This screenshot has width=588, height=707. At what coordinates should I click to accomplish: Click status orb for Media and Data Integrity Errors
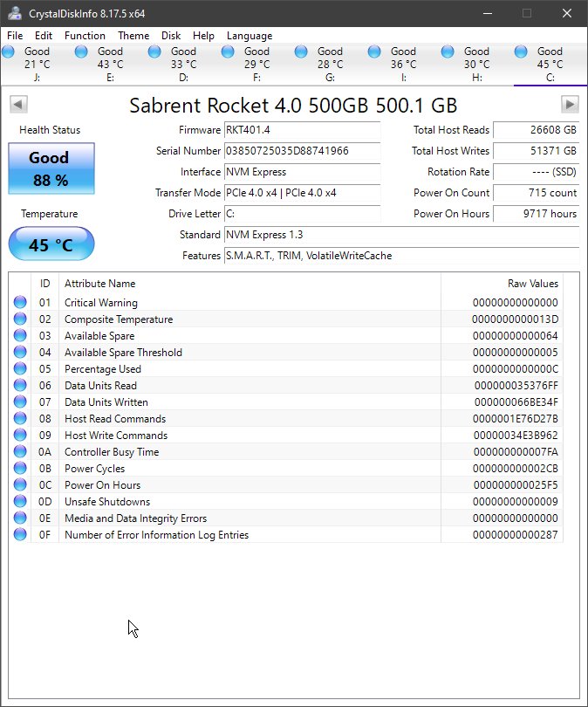pos(20,518)
